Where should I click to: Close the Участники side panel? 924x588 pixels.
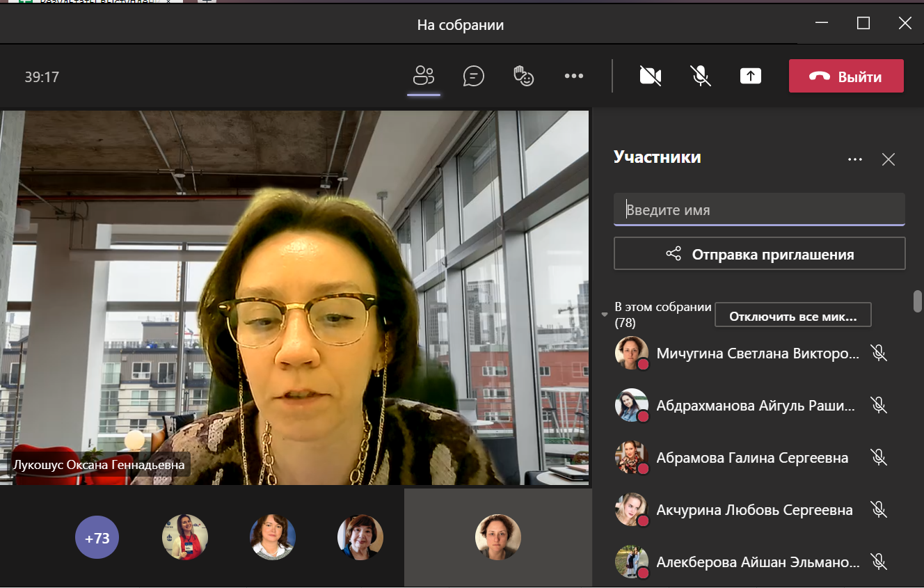coord(888,159)
